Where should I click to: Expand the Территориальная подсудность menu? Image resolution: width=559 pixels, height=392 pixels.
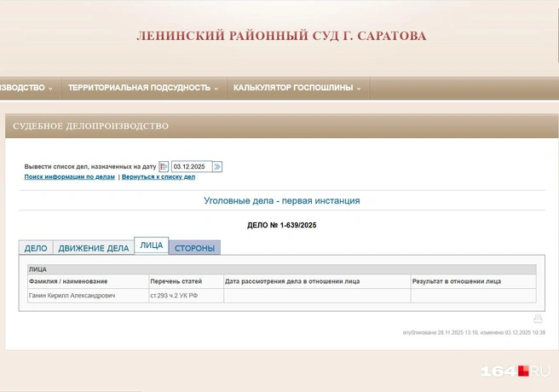(143, 88)
